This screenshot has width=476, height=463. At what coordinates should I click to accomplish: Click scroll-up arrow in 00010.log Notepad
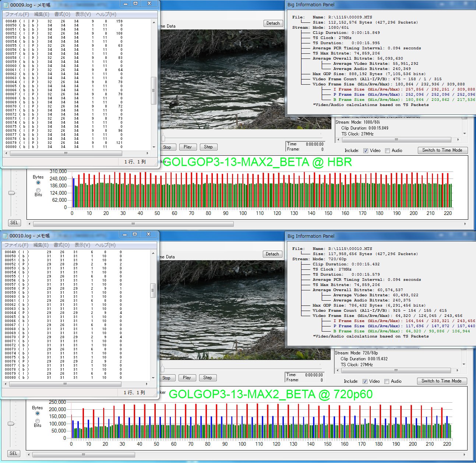[153, 253]
